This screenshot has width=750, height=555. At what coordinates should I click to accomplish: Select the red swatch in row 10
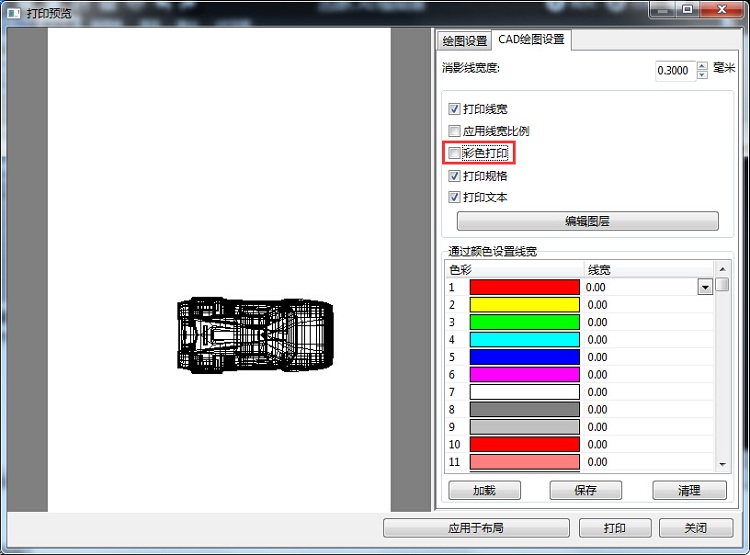coord(525,444)
